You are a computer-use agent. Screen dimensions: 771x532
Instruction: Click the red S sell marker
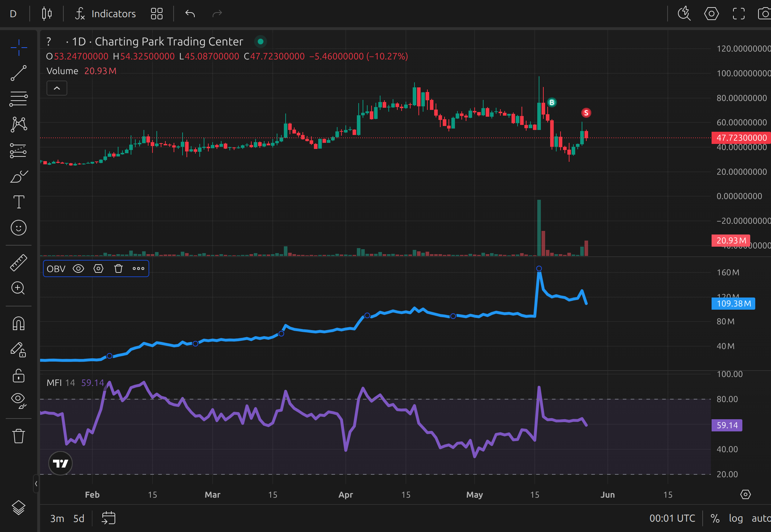click(586, 113)
